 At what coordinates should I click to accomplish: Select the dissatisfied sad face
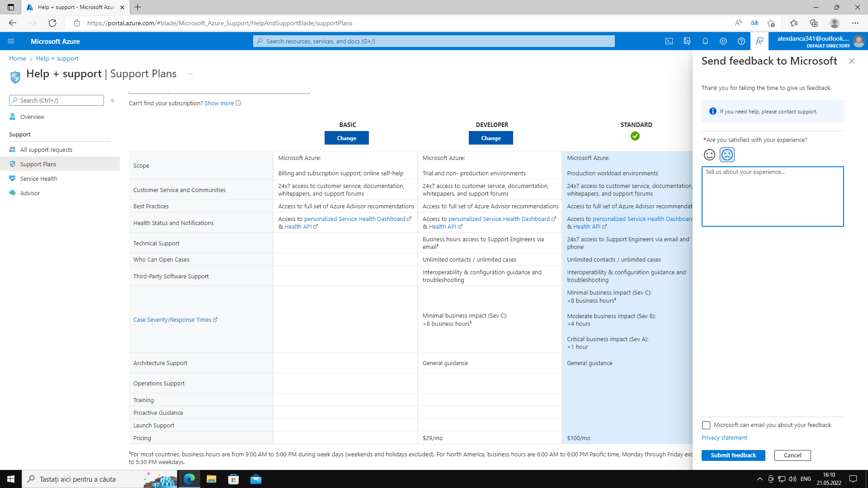[x=727, y=155]
